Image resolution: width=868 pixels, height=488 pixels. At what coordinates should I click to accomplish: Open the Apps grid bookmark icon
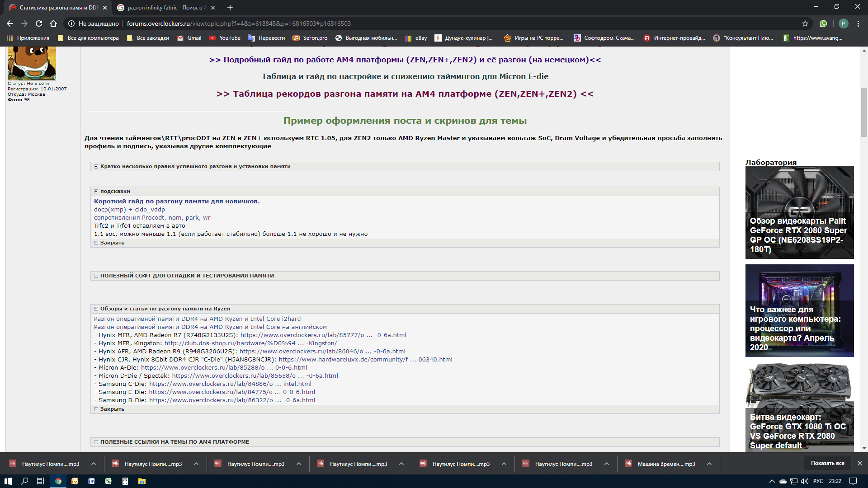pos(9,38)
